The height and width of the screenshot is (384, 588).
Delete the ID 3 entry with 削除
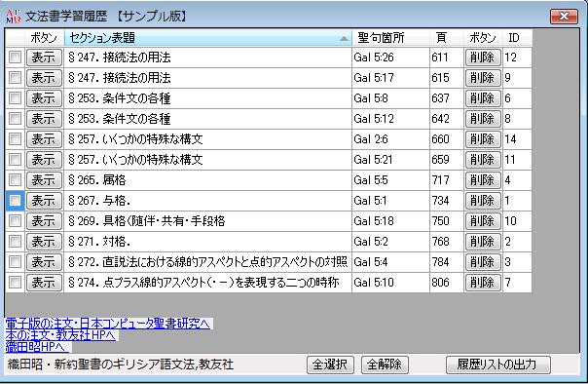pyautogui.click(x=483, y=262)
